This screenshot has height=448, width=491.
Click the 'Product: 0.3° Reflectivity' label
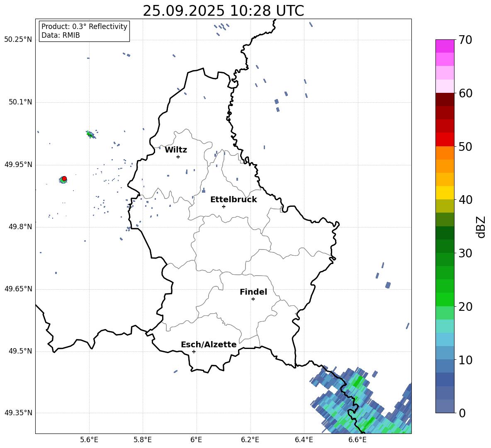(84, 26)
